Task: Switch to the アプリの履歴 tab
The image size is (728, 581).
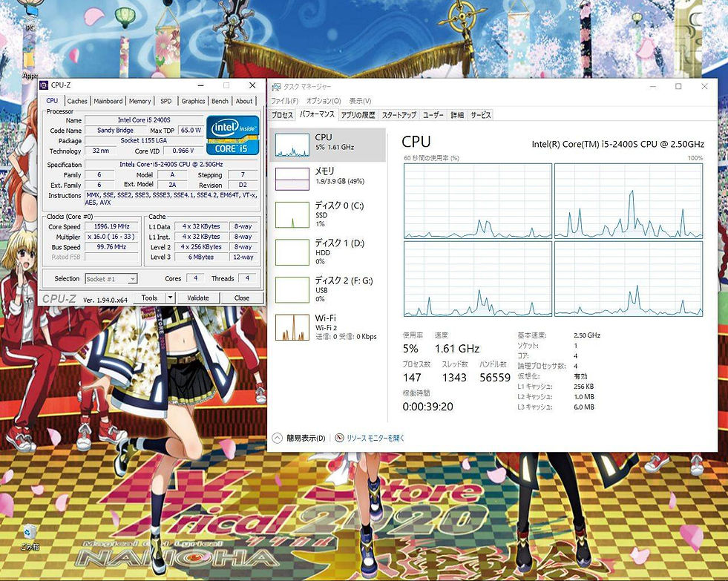Action: pos(358,115)
